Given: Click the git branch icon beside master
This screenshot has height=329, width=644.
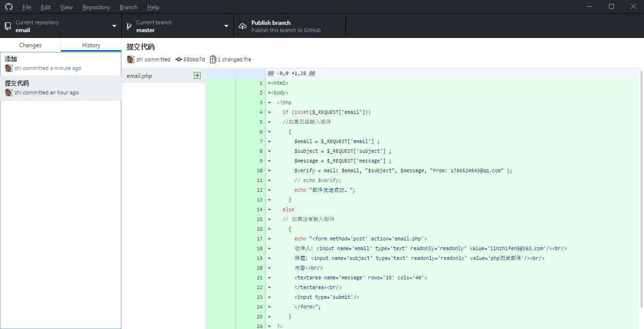Looking at the screenshot, I should click(x=129, y=26).
